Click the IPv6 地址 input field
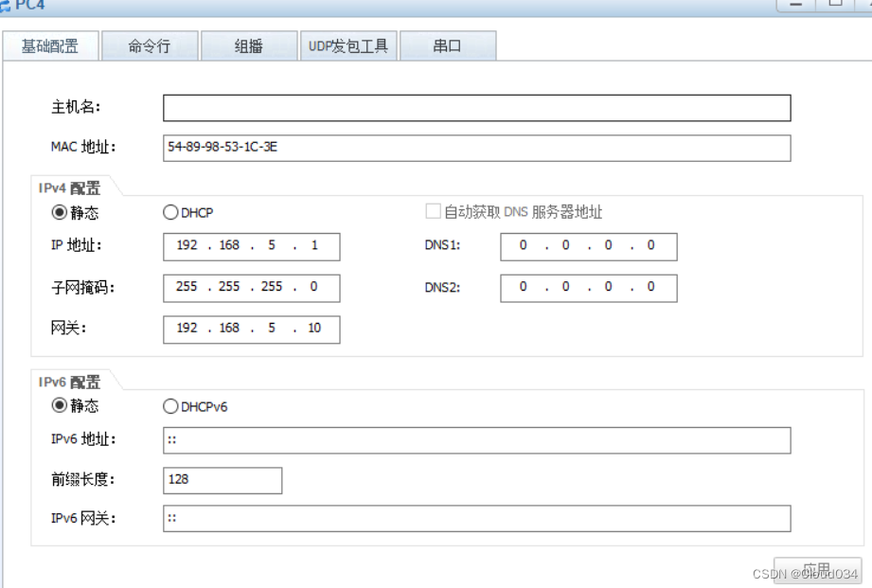Image resolution: width=872 pixels, height=588 pixels. click(476, 440)
